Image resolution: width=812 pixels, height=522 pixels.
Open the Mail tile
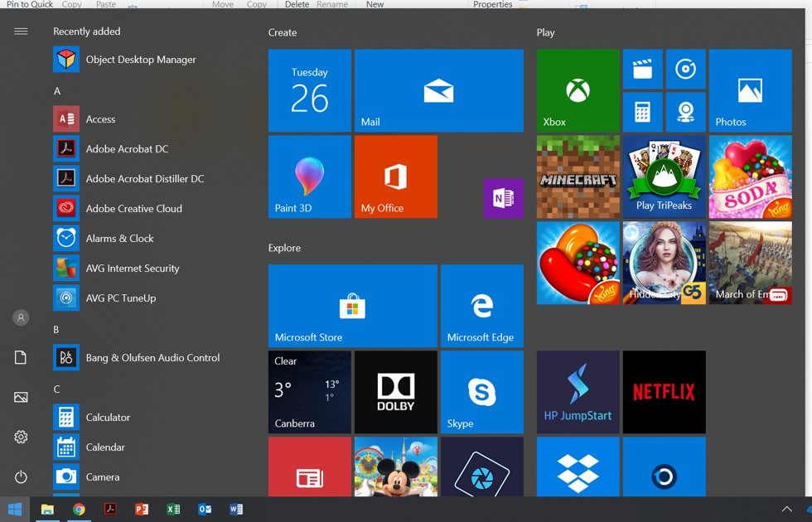click(x=439, y=90)
